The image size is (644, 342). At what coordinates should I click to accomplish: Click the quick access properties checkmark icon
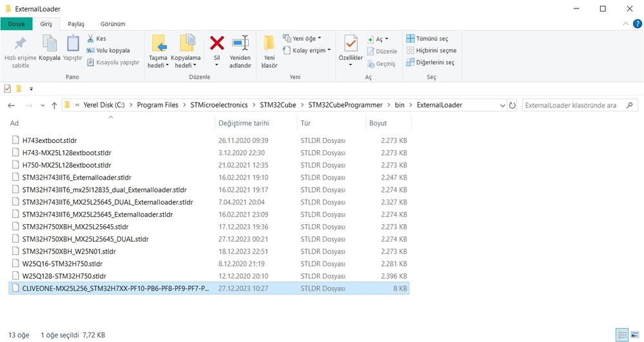7,88
